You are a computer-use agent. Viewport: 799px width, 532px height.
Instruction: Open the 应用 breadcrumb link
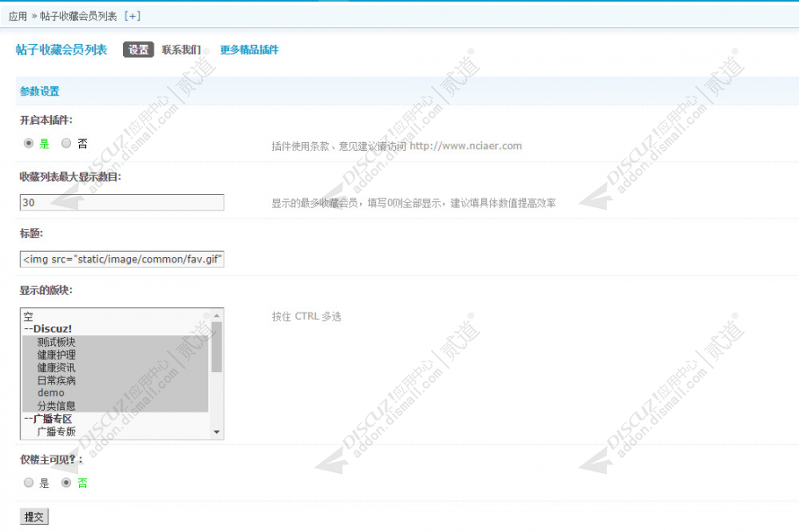coord(18,17)
